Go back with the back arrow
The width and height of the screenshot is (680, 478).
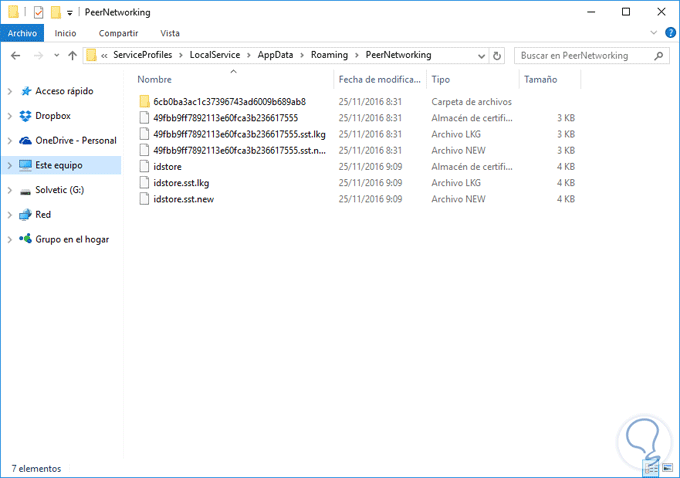[x=16, y=56]
